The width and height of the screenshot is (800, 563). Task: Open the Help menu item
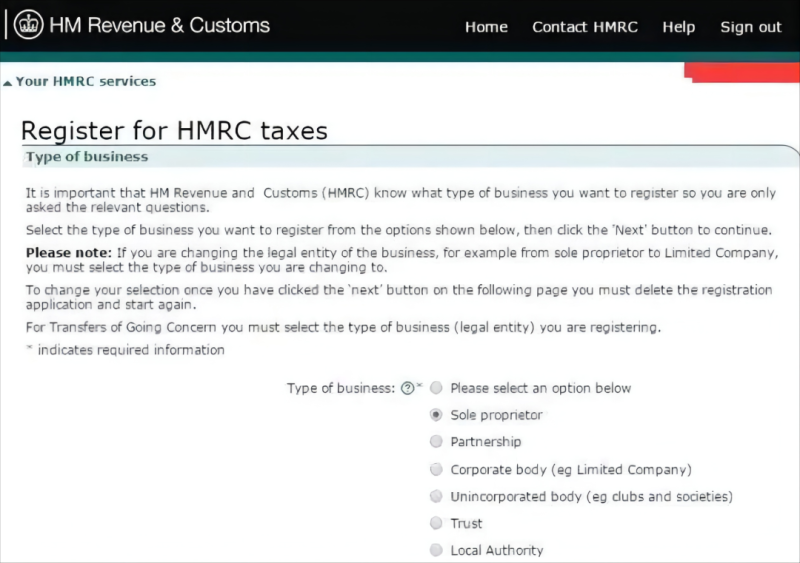point(678,27)
